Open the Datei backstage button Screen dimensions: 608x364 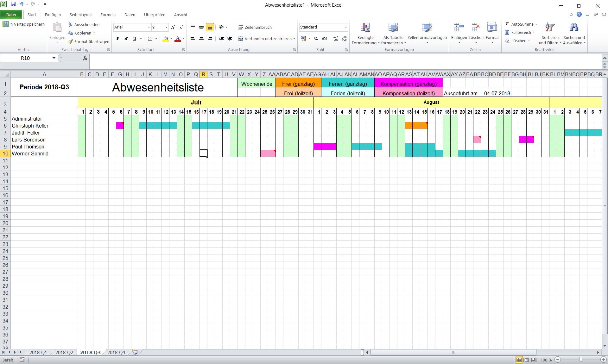point(11,15)
